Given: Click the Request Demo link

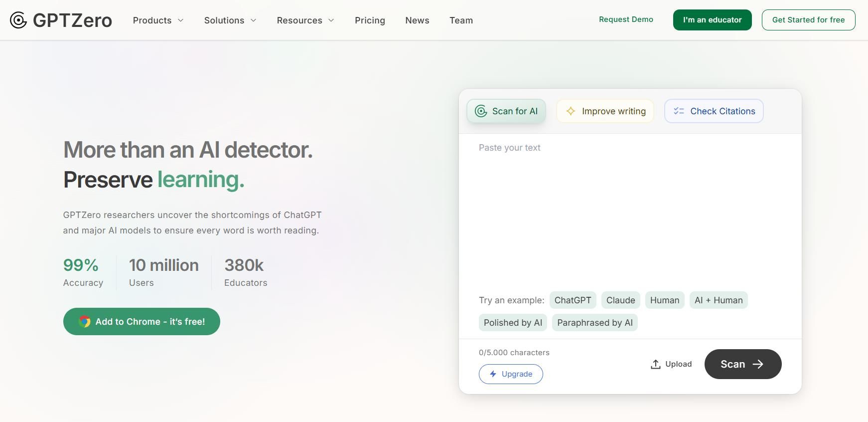Looking at the screenshot, I should click(x=626, y=19).
